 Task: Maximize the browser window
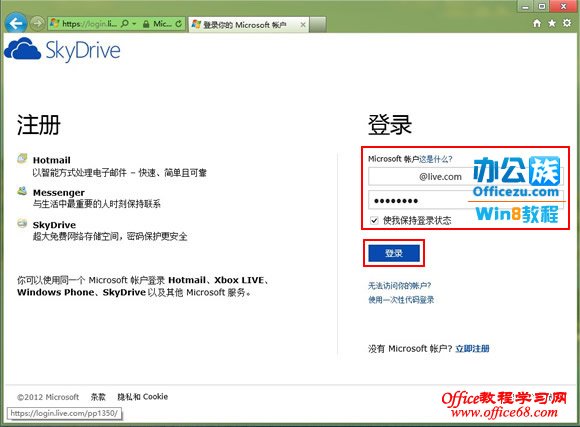click(542, 6)
